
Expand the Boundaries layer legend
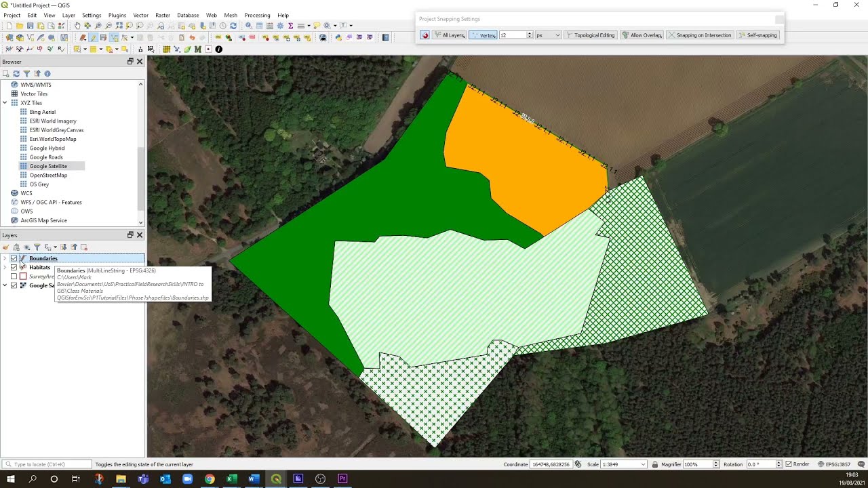tap(5, 258)
